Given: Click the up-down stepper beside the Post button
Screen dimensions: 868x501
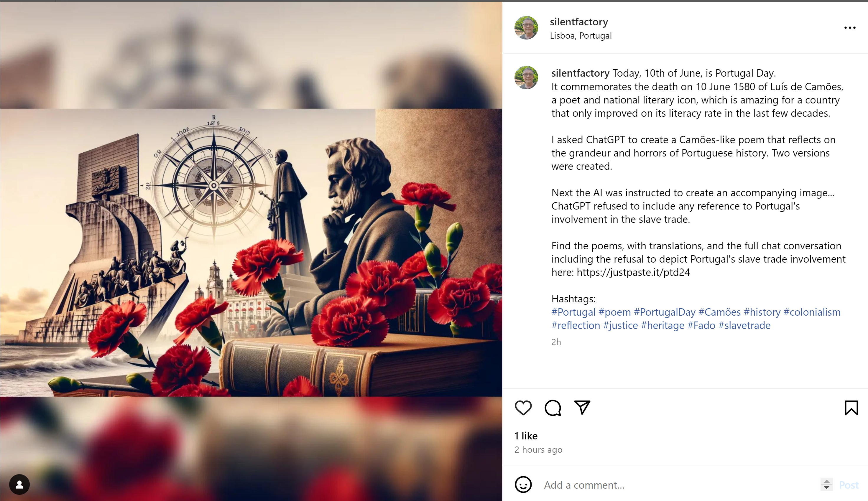Looking at the screenshot, I should [826, 484].
